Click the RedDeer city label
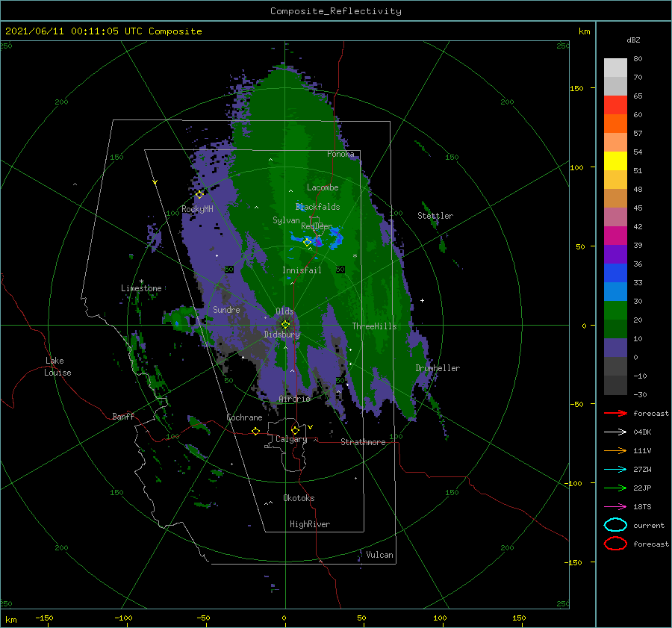 tap(317, 226)
